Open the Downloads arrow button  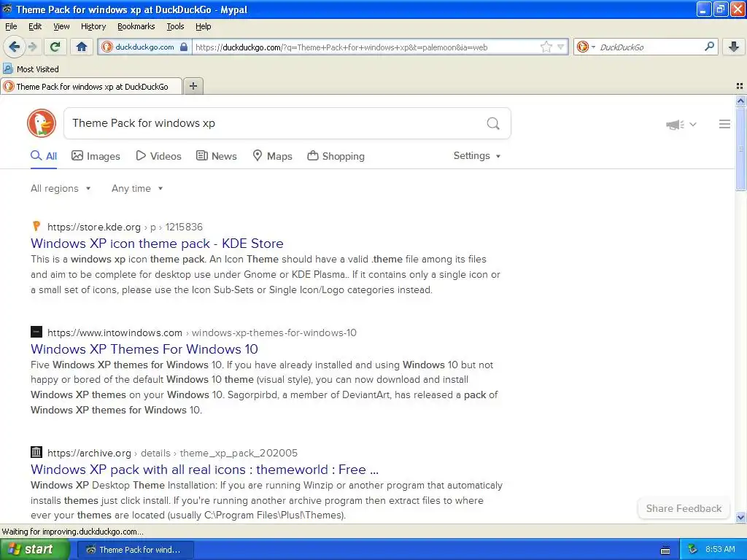(734, 47)
